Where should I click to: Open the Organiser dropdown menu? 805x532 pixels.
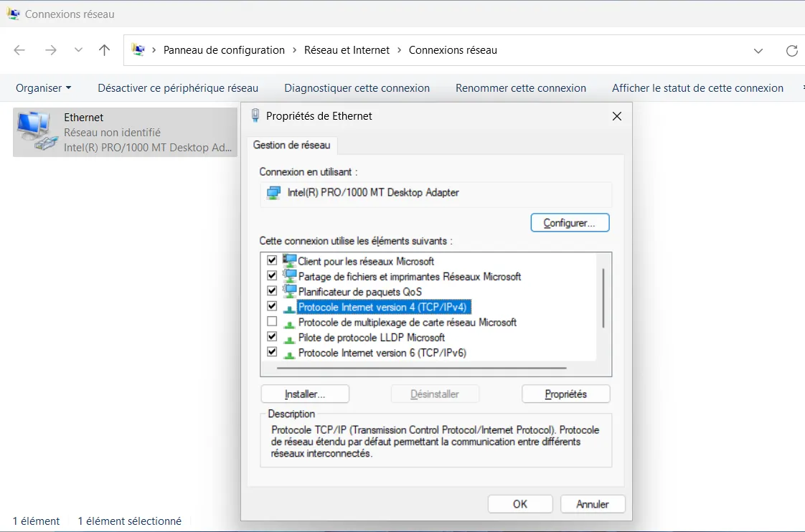pos(43,88)
